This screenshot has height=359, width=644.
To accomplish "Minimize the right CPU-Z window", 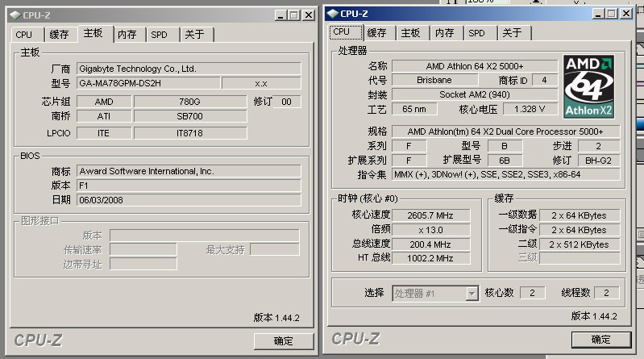I will 598,14.
